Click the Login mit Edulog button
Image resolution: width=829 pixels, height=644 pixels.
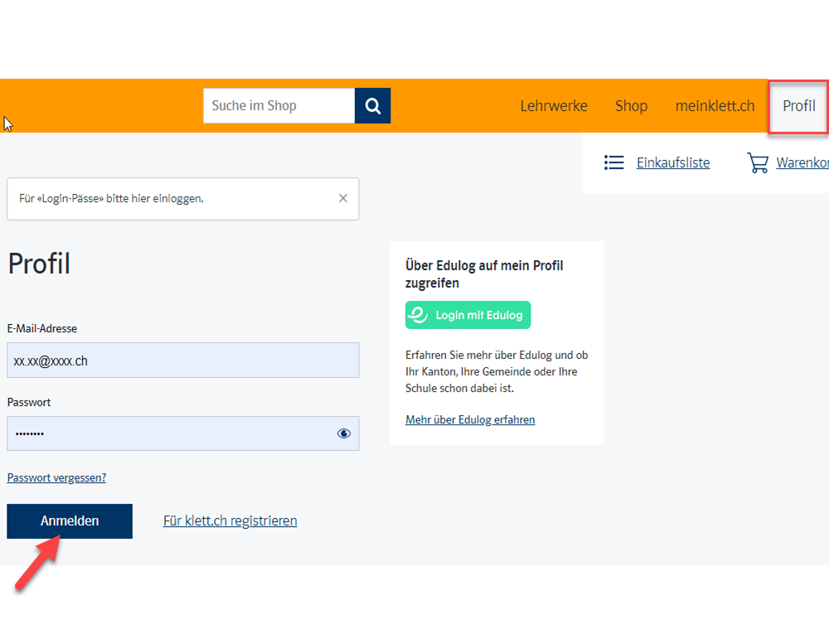pyautogui.click(x=468, y=315)
